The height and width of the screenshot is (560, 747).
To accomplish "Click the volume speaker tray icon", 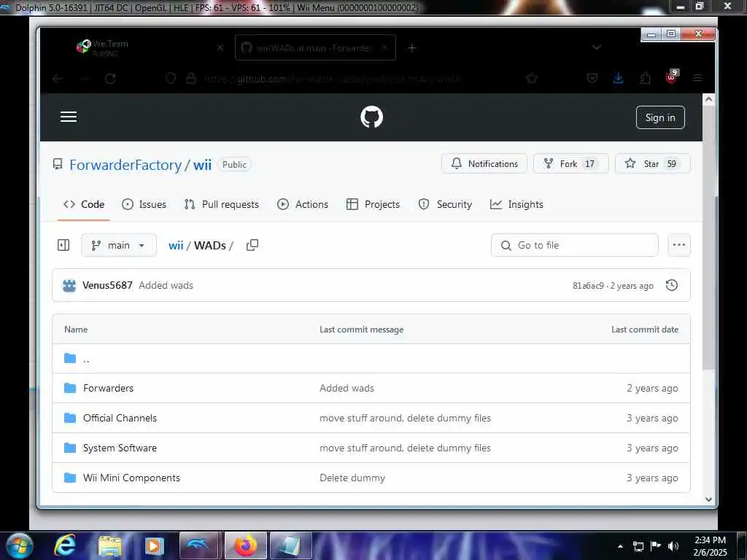I will pyautogui.click(x=673, y=545).
